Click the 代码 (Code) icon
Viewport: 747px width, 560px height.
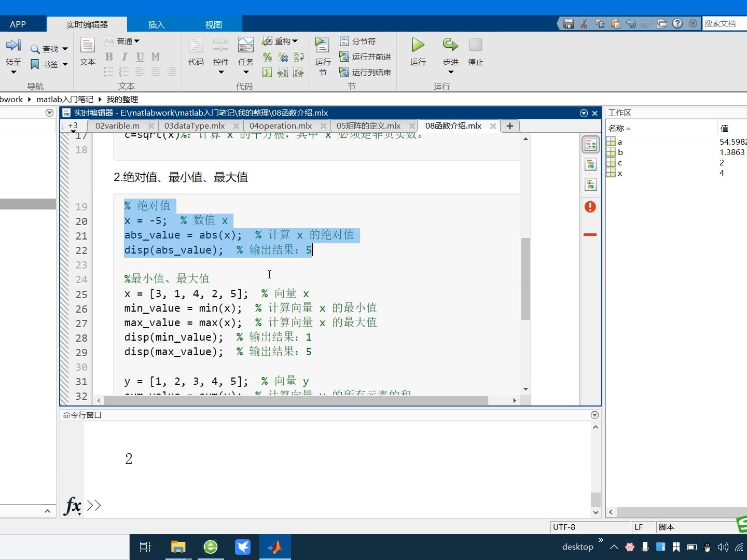[x=196, y=46]
